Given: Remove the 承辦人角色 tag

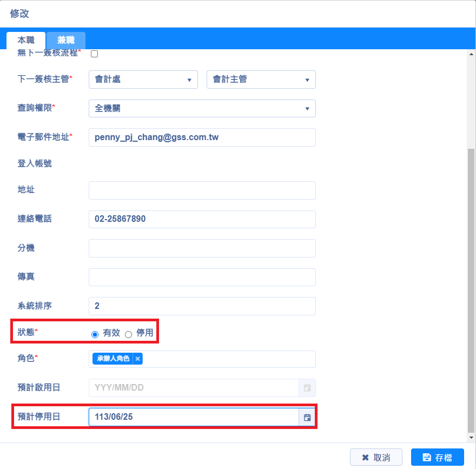Looking at the screenshot, I should pos(138,359).
